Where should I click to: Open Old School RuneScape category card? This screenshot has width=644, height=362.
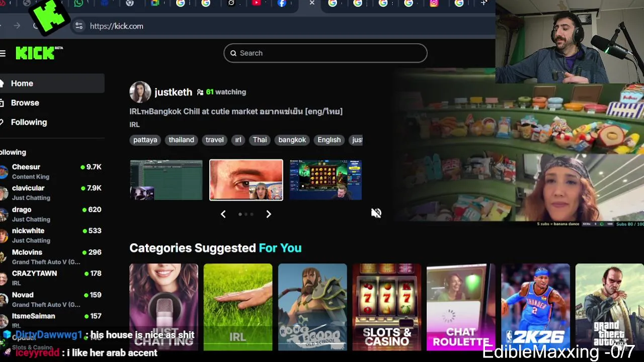tap(312, 307)
